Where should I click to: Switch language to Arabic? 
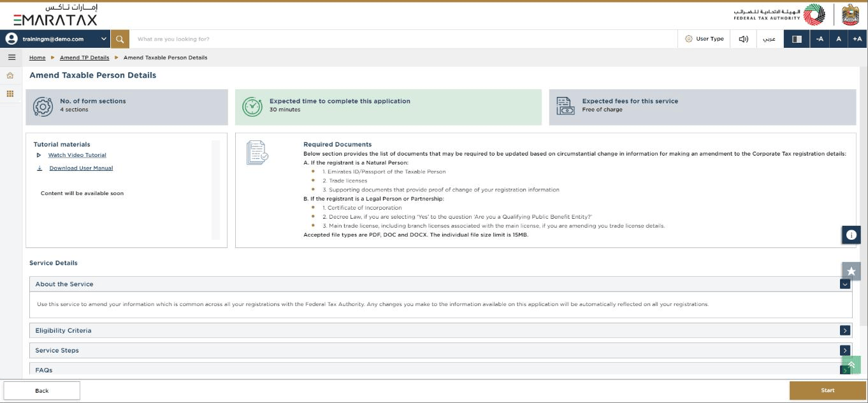769,39
